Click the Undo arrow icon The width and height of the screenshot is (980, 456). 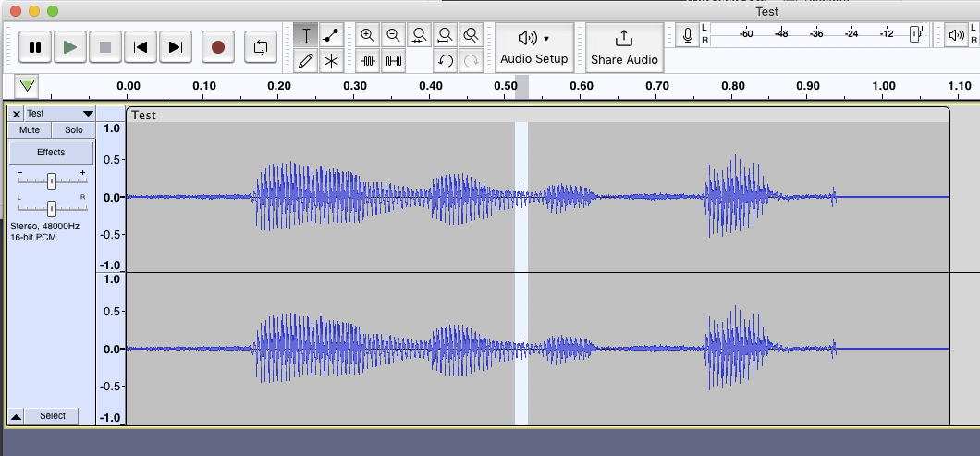[x=445, y=61]
